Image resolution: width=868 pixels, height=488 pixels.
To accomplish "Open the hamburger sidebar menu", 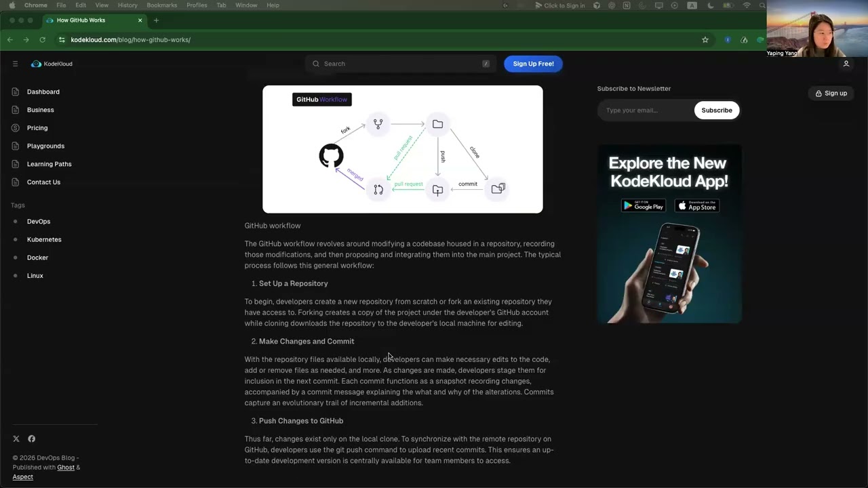I will click(15, 64).
